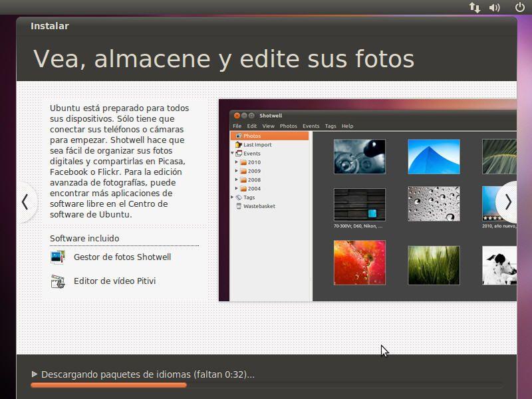Click the 2004 folder icon
This screenshot has height=399, width=532.
point(243,188)
